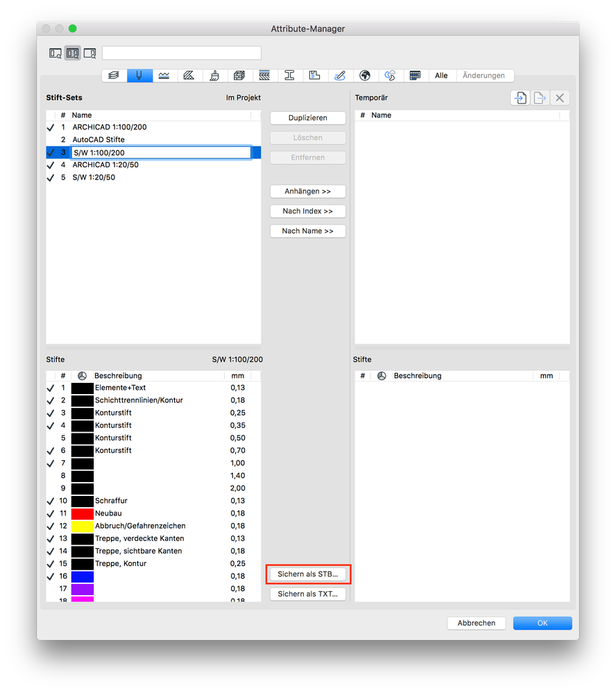Click the Nach Name >> button
This screenshot has width=616, height=693.
coord(308,231)
